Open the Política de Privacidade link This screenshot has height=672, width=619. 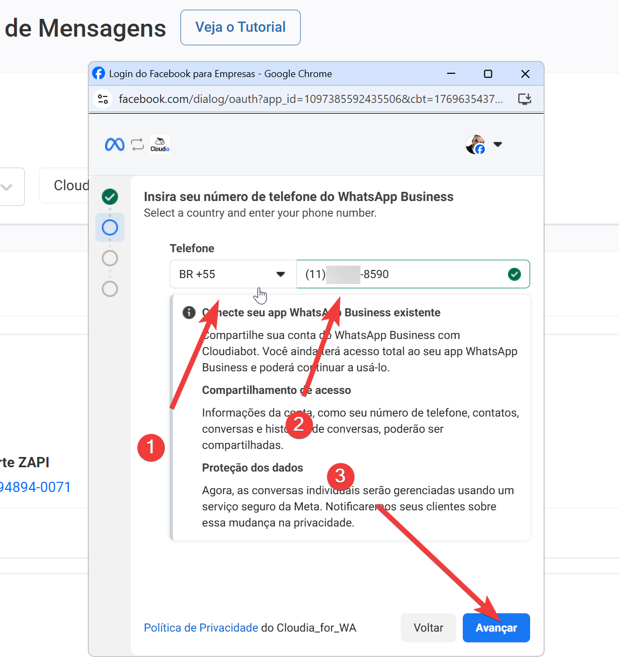click(x=201, y=628)
